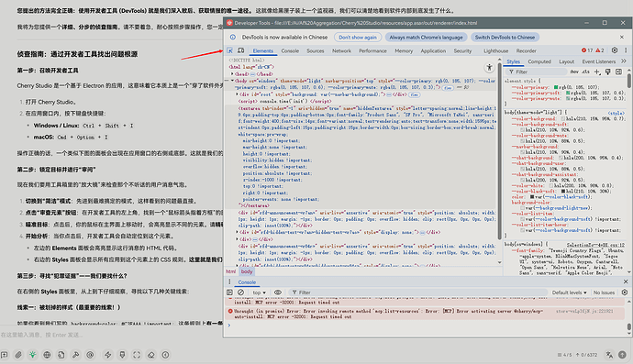Select html in the DOM breadcrumb
Viewport: 633px width, 364px height.
(230, 271)
